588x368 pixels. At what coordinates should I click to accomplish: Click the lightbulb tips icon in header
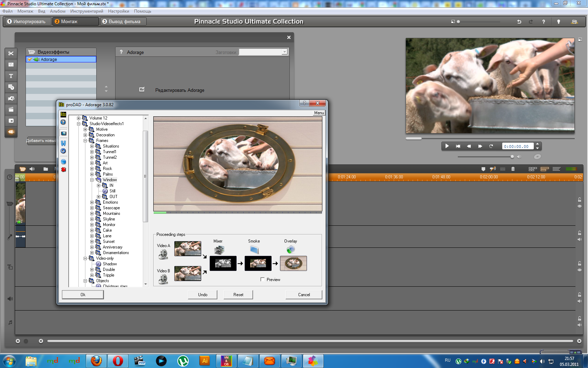559,22
